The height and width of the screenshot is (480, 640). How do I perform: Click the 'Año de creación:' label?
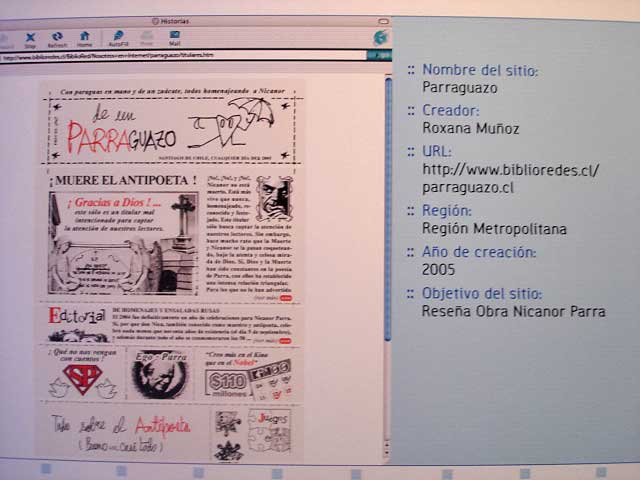(x=479, y=252)
